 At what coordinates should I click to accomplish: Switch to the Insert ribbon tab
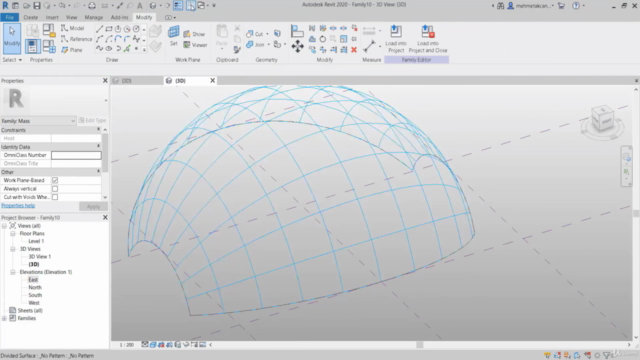click(x=52, y=17)
